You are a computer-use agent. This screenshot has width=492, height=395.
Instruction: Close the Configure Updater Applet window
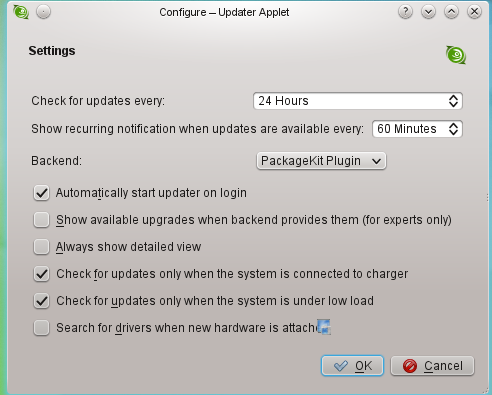click(x=474, y=12)
